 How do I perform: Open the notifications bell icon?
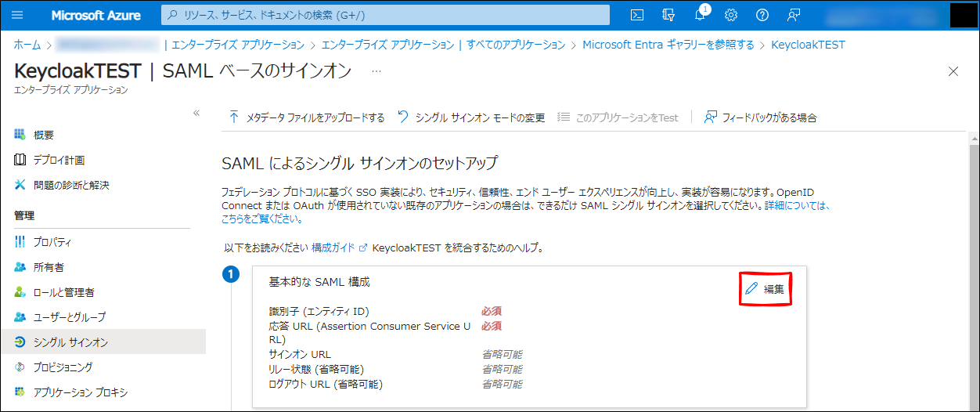(700, 15)
